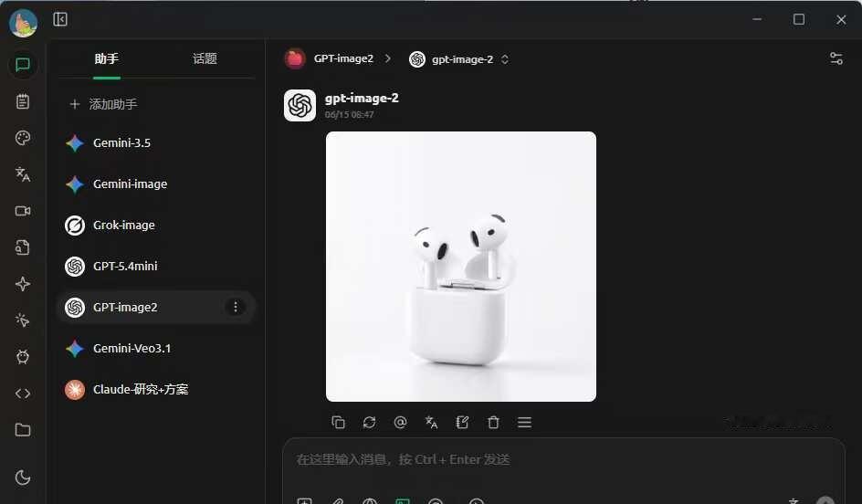Open the video camera page
The width and height of the screenshot is (862, 504).
[x=23, y=211]
